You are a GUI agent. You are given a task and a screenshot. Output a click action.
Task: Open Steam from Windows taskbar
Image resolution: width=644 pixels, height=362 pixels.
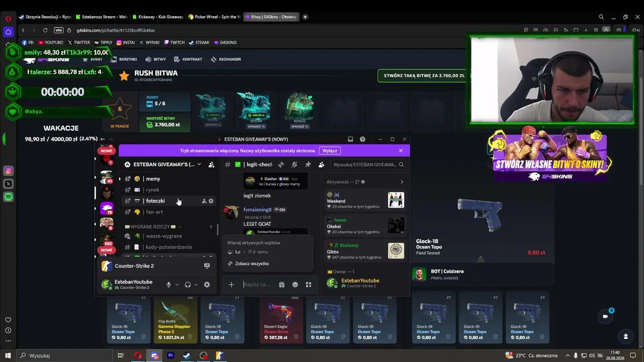click(187, 355)
